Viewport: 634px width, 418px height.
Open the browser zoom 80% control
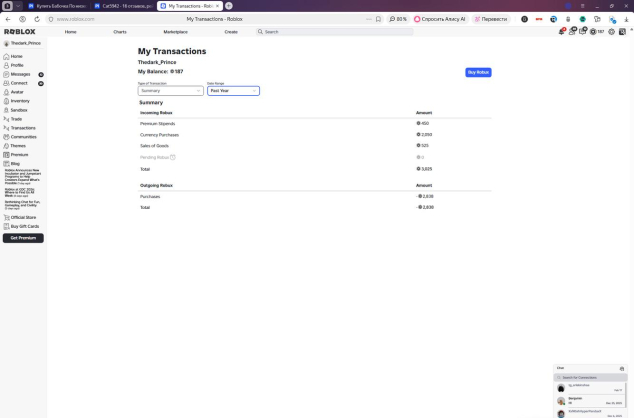(x=397, y=19)
